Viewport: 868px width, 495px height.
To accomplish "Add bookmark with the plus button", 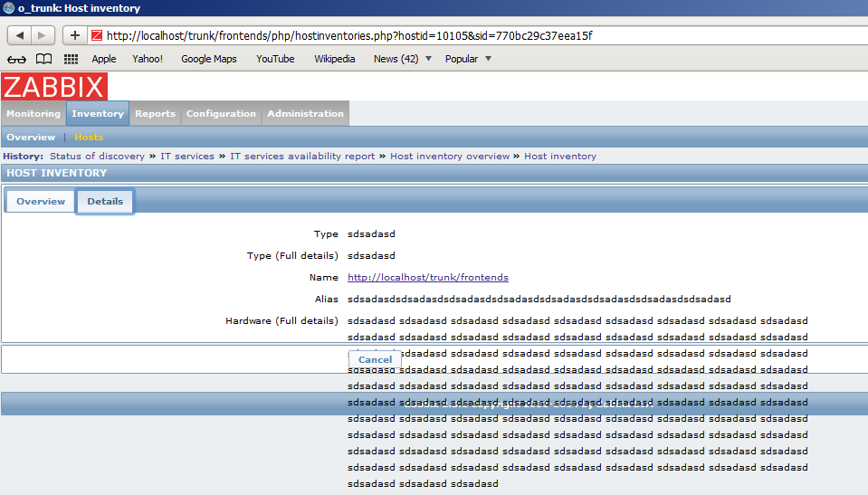I will point(75,35).
